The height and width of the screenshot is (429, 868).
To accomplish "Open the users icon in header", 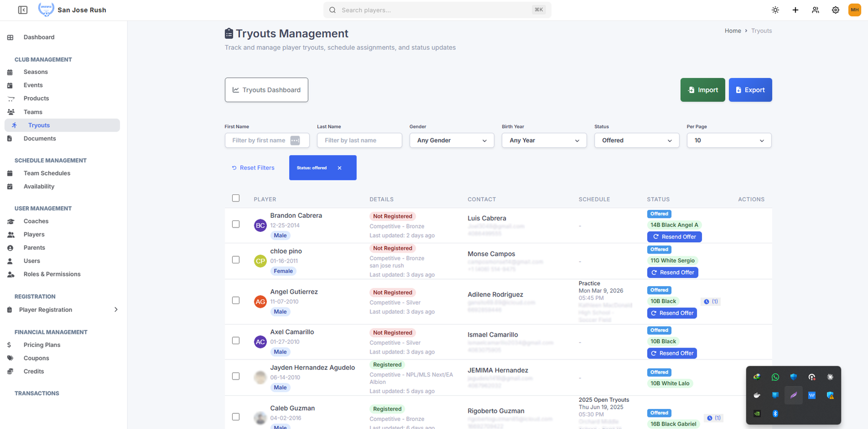I will click(815, 10).
